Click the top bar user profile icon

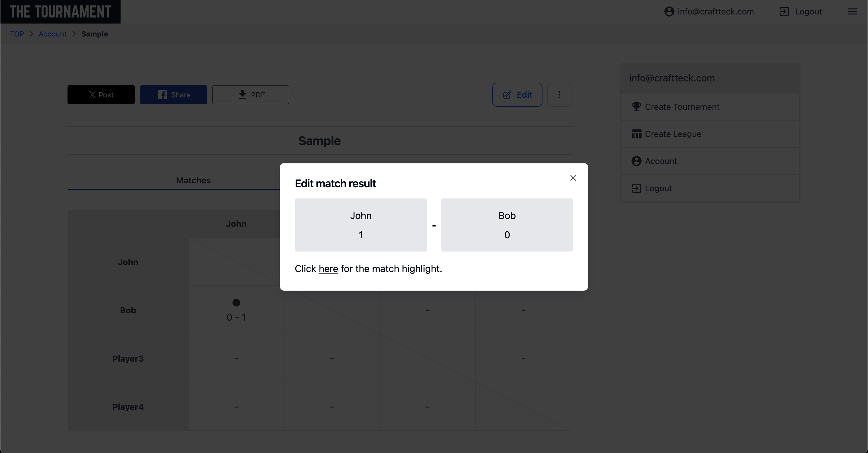(669, 12)
